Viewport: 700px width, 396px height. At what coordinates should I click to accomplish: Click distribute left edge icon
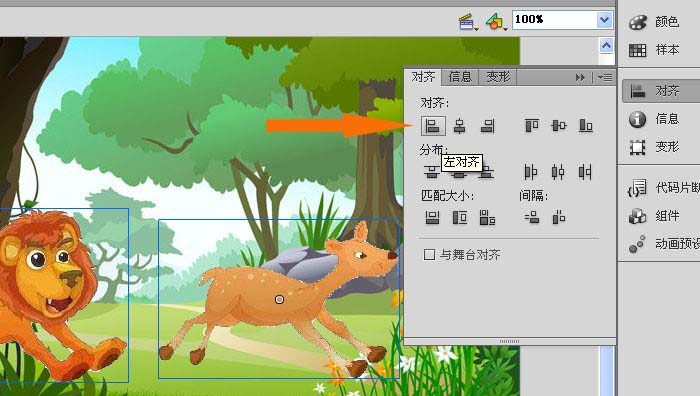[x=530, y=172]
